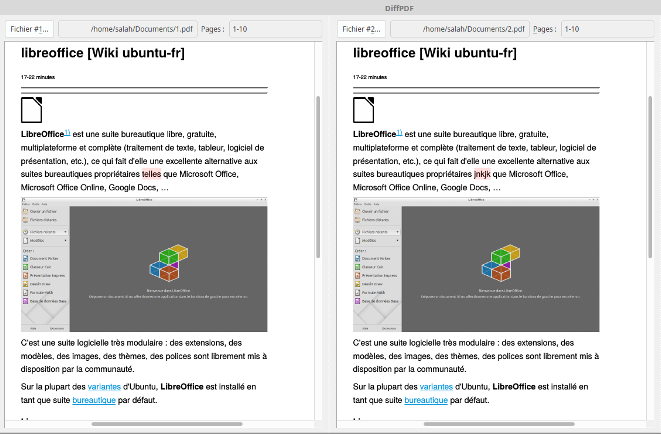Open the "variantes" link in right document

click(436, 387)
